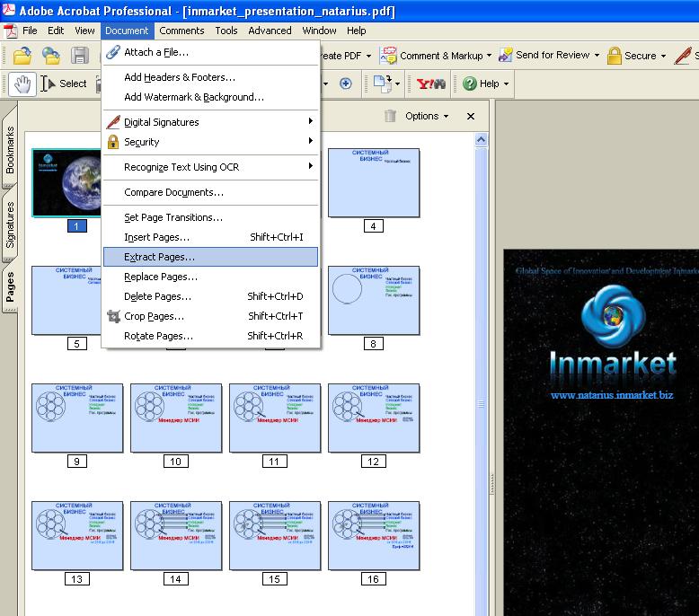Select page 16 thumbnail

point(374,536)
